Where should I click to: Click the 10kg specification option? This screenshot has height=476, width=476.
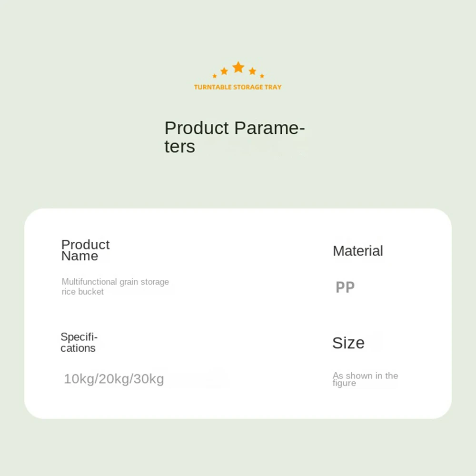(79, 379)
